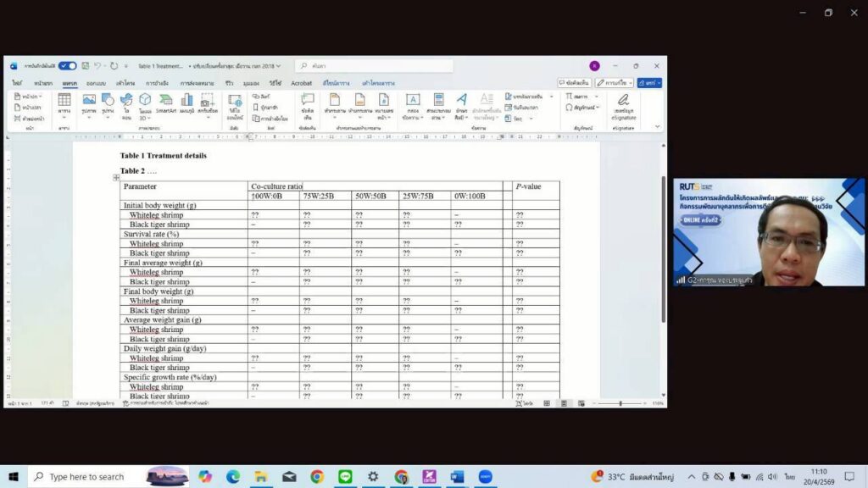Insert a SmartArt graphic
The image size is (868, 488).
point(166,103)
